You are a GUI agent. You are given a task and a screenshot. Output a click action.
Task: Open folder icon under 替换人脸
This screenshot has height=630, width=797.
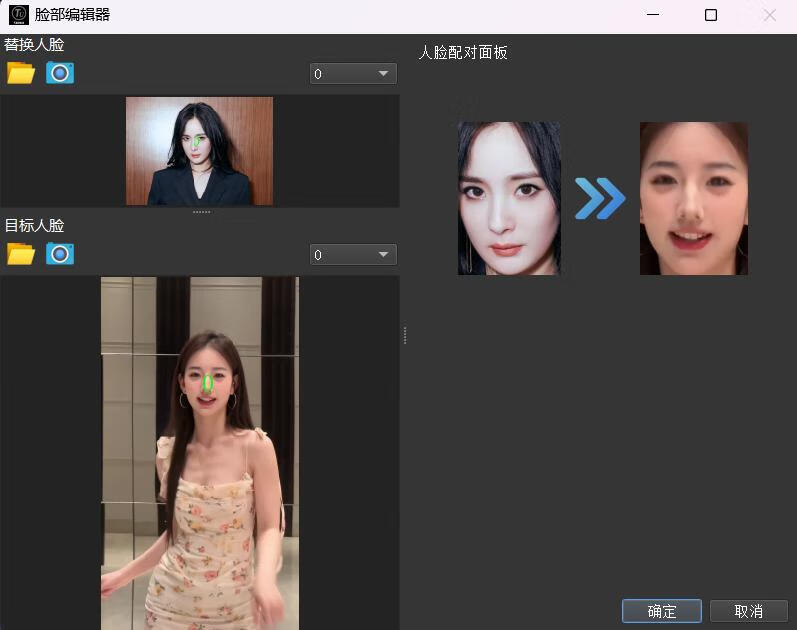pyautogui.click(x=20, y=72)
